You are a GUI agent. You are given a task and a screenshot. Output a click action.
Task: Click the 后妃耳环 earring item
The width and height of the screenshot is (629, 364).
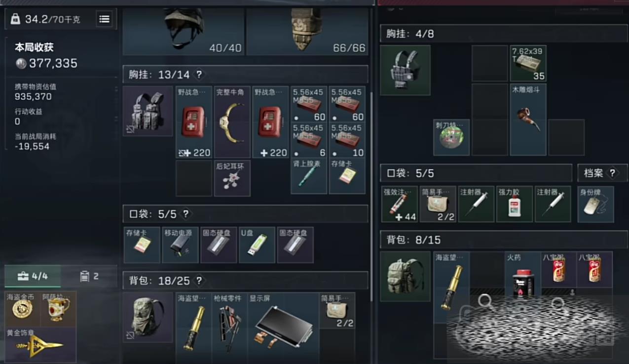click(232, 178)
